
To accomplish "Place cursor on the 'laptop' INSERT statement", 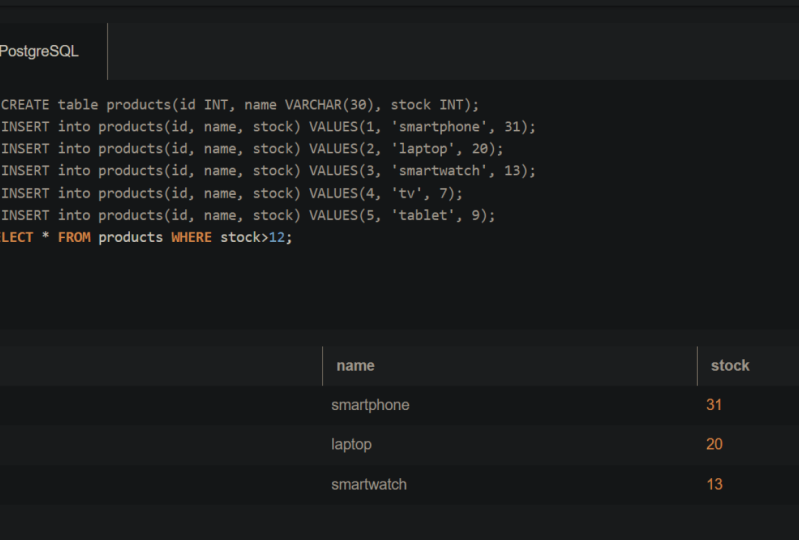I will [x=252, y=149].
